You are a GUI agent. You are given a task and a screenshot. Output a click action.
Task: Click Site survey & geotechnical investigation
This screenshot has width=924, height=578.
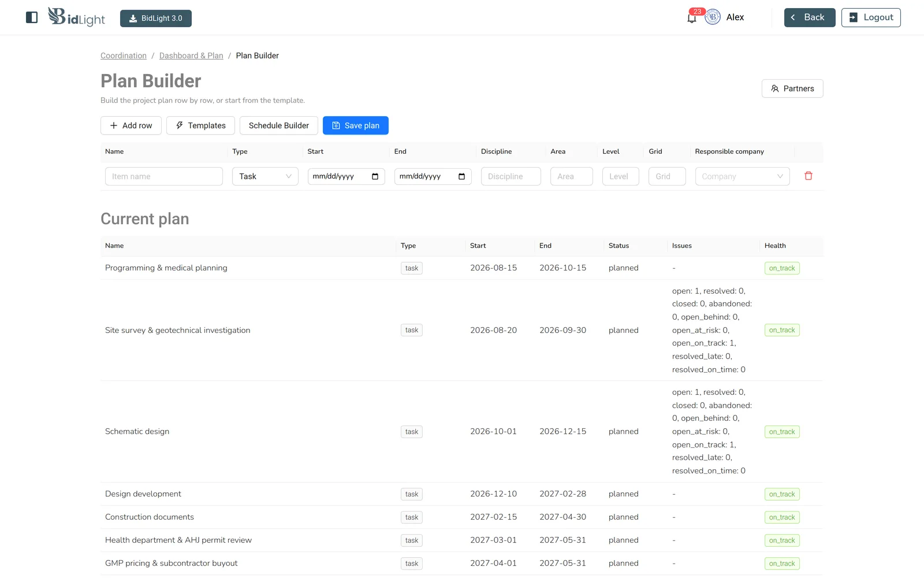click(178, 330)
